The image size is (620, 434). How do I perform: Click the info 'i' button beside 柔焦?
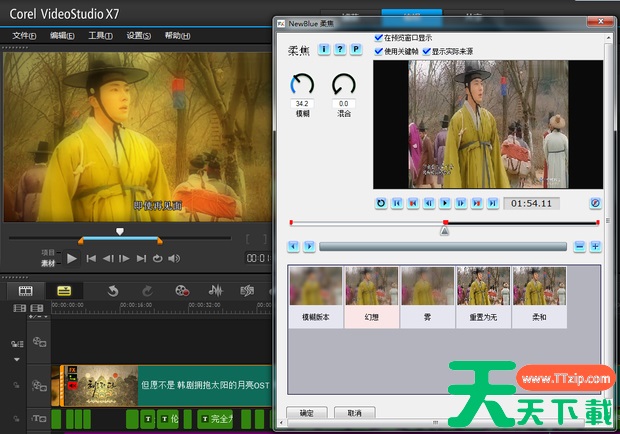(x=324, y=49)
